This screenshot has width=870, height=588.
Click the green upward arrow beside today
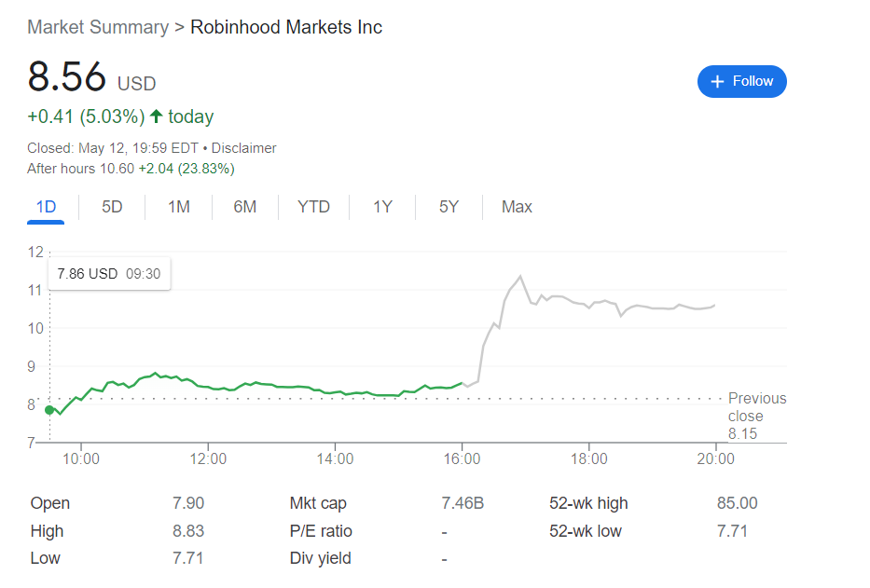point(157,116)
